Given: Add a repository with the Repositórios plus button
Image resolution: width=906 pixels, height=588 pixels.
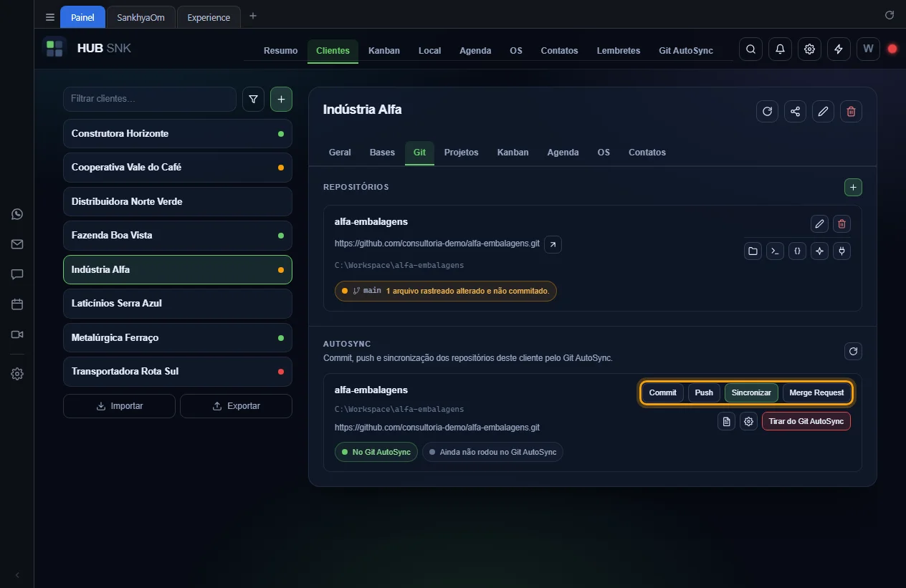Looking at the screenshot, I should [x=853, y=187].
